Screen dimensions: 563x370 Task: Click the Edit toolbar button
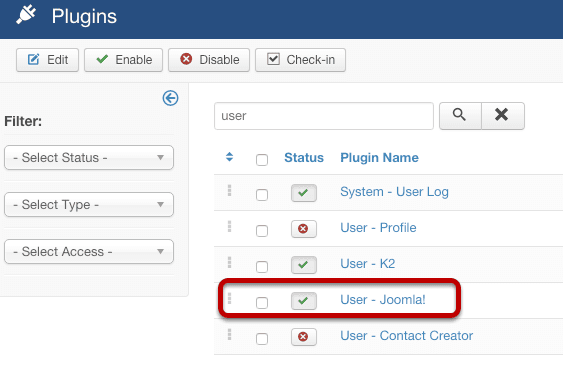(x=47, y=60)
